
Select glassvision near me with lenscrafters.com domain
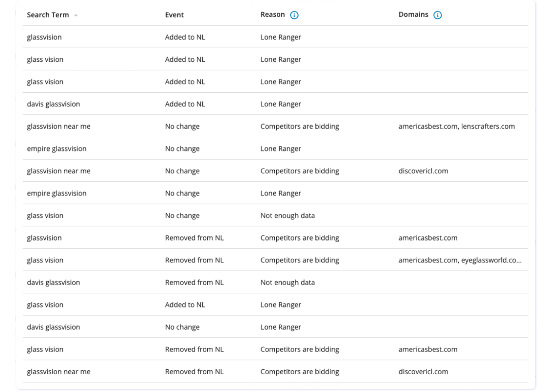point(58,126)
